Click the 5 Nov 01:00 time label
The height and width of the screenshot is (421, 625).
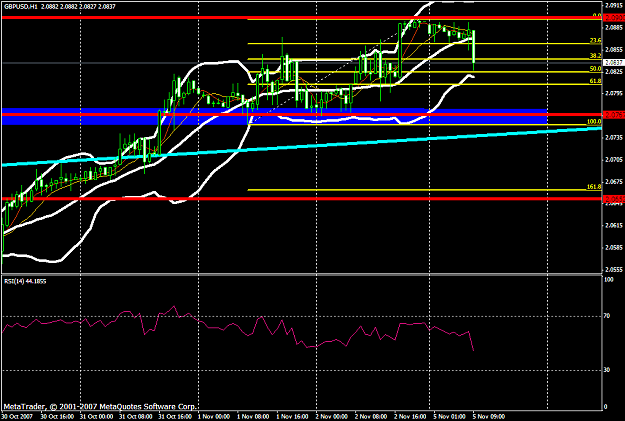[450, 417]
